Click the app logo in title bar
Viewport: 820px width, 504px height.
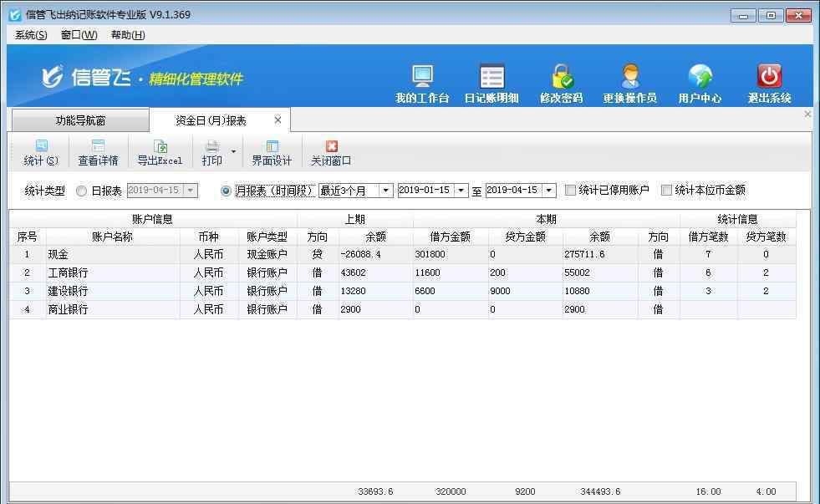(x=15, y=15)
